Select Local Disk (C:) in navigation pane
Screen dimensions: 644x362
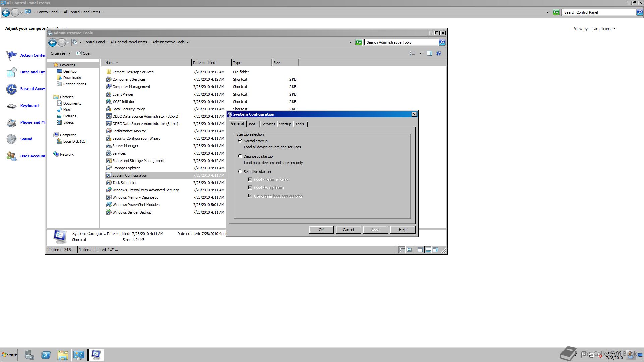pos(75,141)
